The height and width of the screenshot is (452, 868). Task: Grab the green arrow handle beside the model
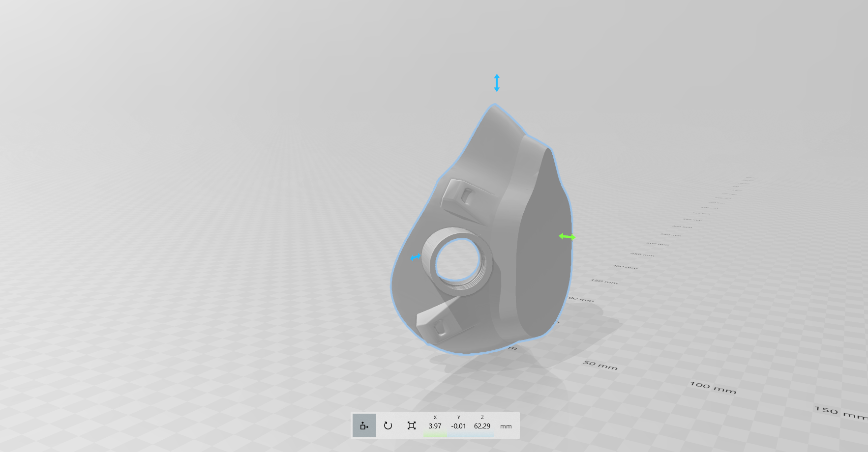(567, 237)
